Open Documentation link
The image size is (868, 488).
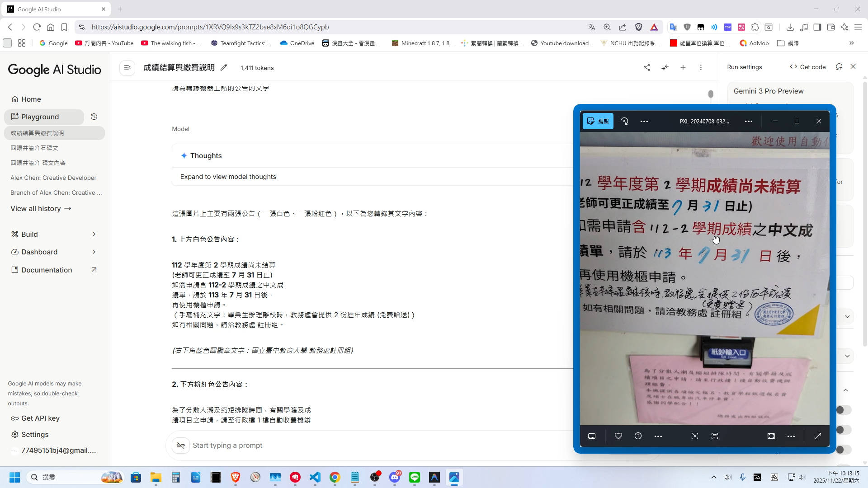point(54,270)
